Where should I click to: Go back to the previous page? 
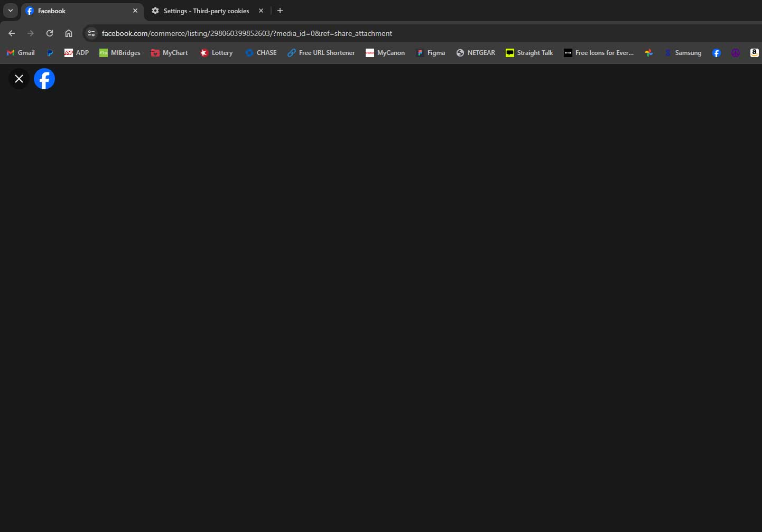pyautogui.click(x=12, y=33)
